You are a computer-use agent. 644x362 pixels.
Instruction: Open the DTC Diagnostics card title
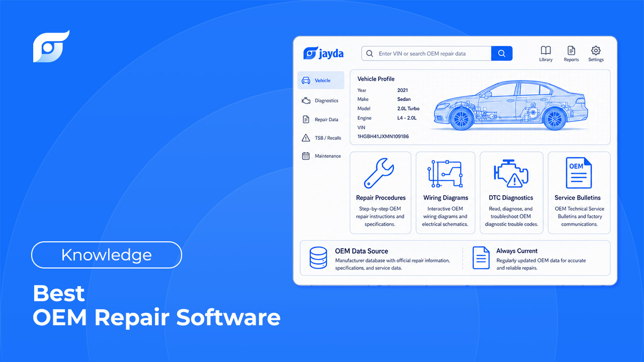point(511,198)
